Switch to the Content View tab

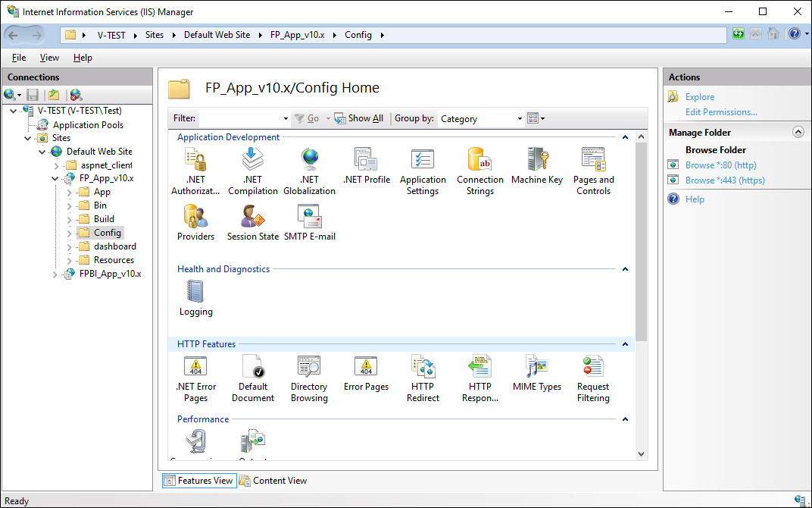[273, 481]
